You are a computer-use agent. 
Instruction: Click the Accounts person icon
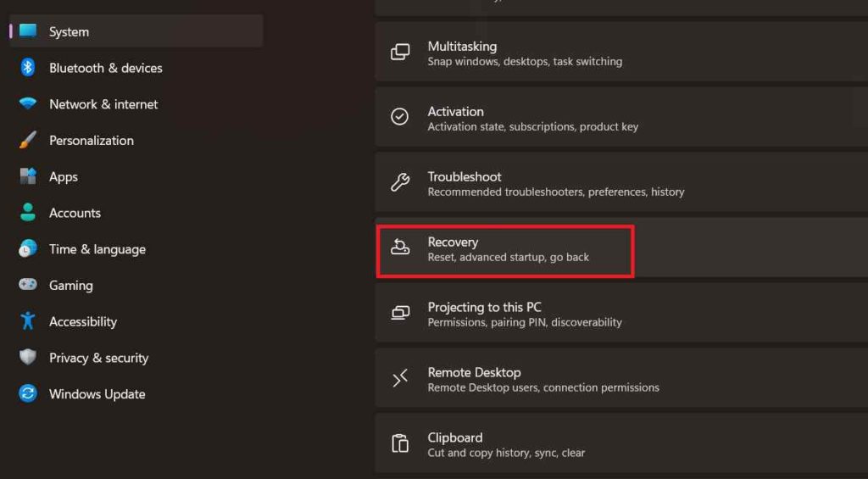click(x=28, y=212)
